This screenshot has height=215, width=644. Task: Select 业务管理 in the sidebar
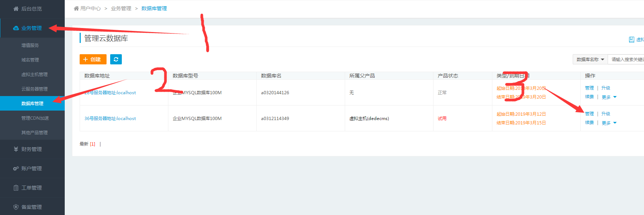pyautogui.click(x=32, y=28)
